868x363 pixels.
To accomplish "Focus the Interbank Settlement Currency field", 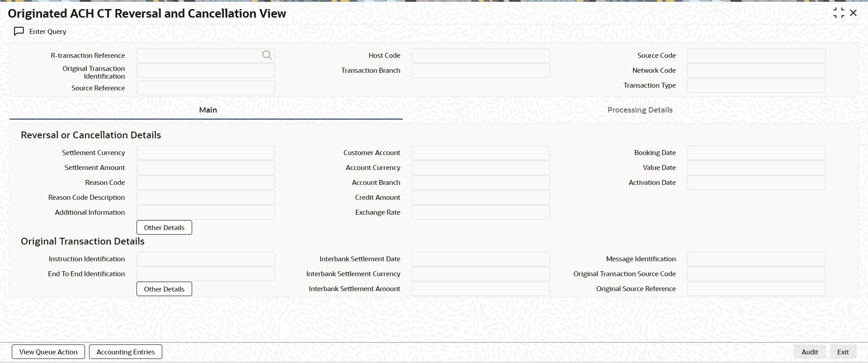I will tap(481, 274).
